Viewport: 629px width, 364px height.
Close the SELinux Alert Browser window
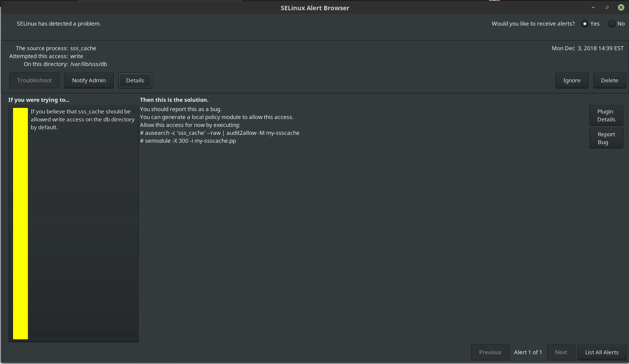pyautogui.click(x=621, y=7)
